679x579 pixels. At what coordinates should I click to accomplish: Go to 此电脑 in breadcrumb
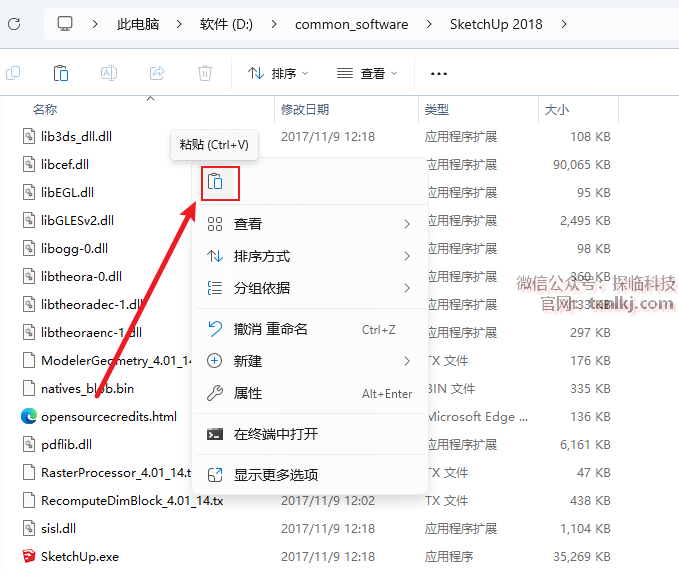138,24
